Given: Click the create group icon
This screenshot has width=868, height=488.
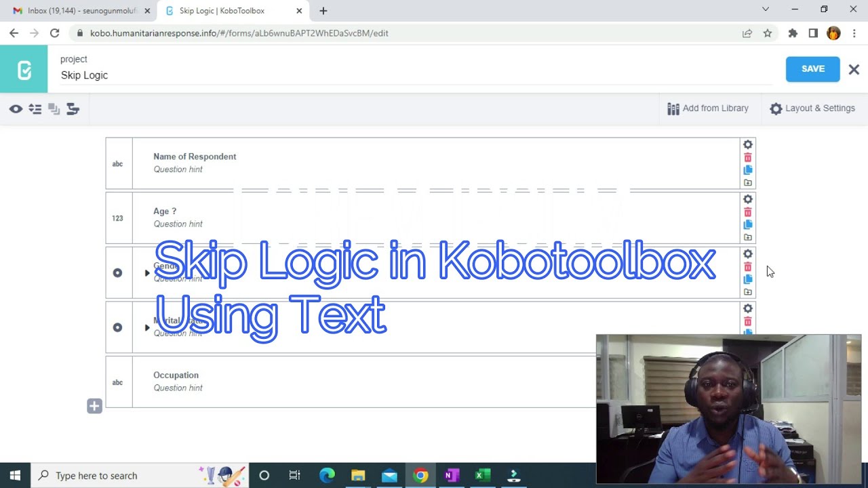Looking at the screenshot, I should click(54, 108).
